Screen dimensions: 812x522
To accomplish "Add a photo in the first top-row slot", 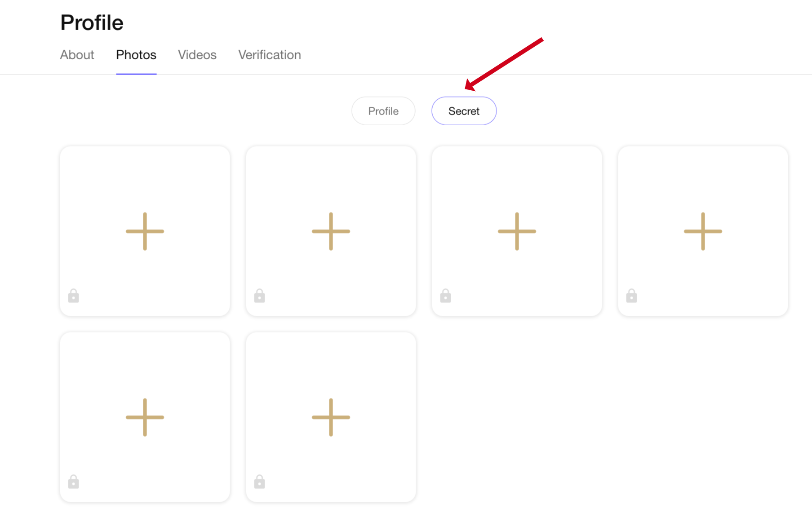I will pos(145,231).
